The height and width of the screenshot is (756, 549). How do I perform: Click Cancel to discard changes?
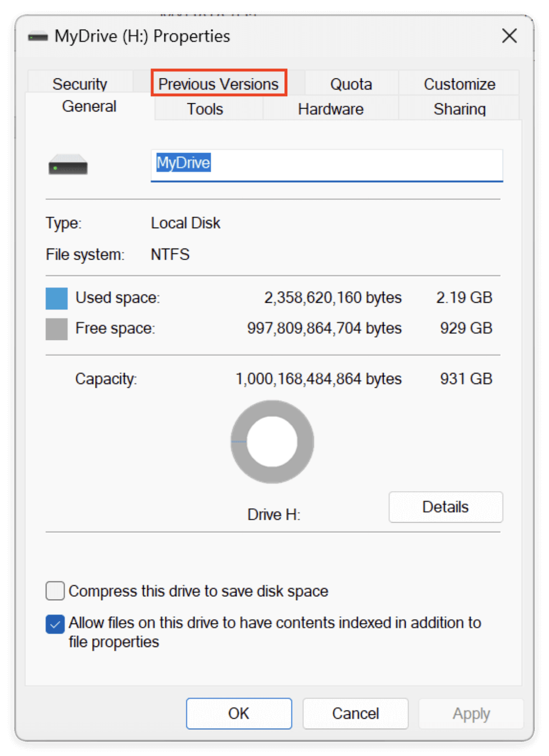355,713
